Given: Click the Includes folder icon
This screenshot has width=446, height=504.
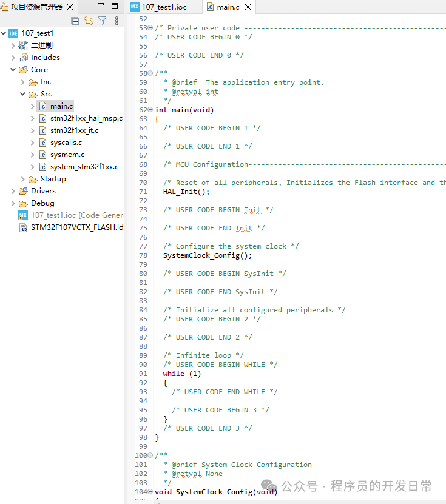Looking at the screenshot, I should click(23, 58).
